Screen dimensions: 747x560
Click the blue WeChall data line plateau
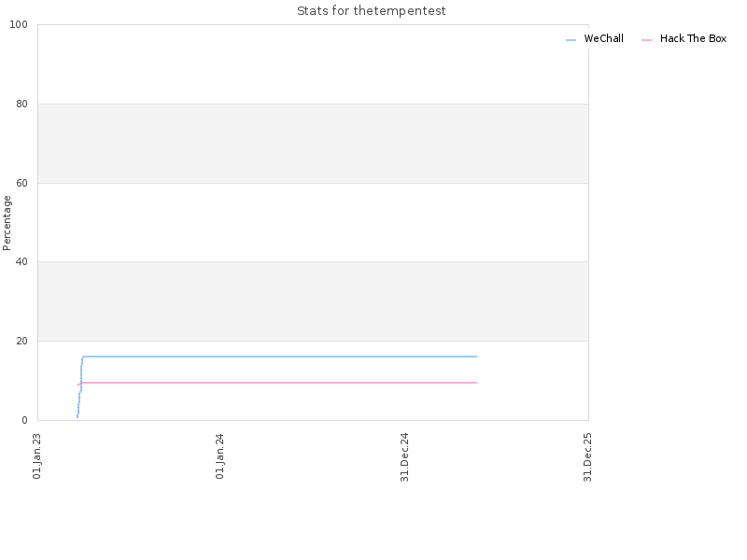pyautogui.click(x=280, y=357)
